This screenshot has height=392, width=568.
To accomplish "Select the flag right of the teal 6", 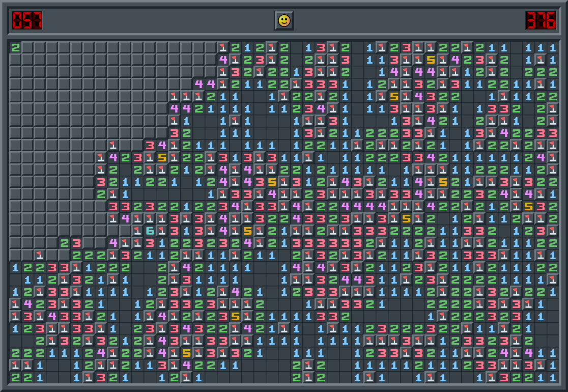I will pyautogui.click(x=162, y=231).
